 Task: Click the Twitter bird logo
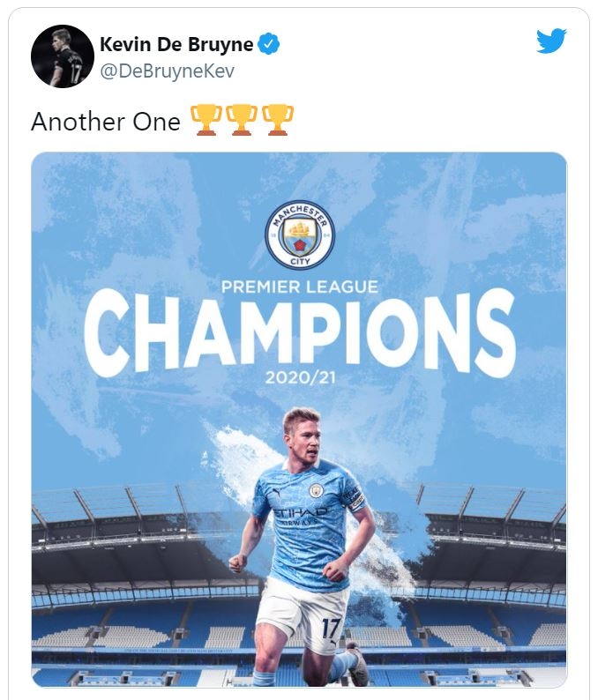tap(551, 41)
